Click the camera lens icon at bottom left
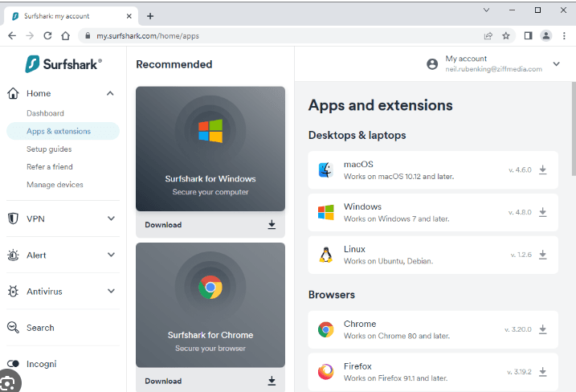Image resolution: width=576 pixels, height=392 pixels. [x=9, y=384]
